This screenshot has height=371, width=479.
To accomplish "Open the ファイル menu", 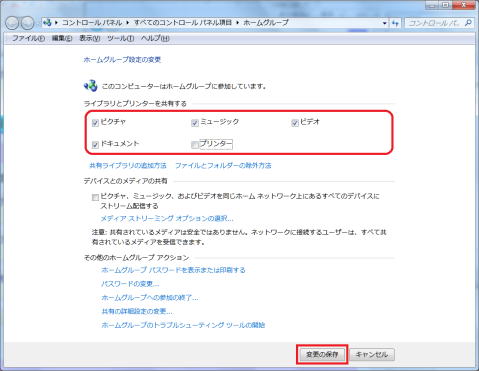I will point(28,38).
